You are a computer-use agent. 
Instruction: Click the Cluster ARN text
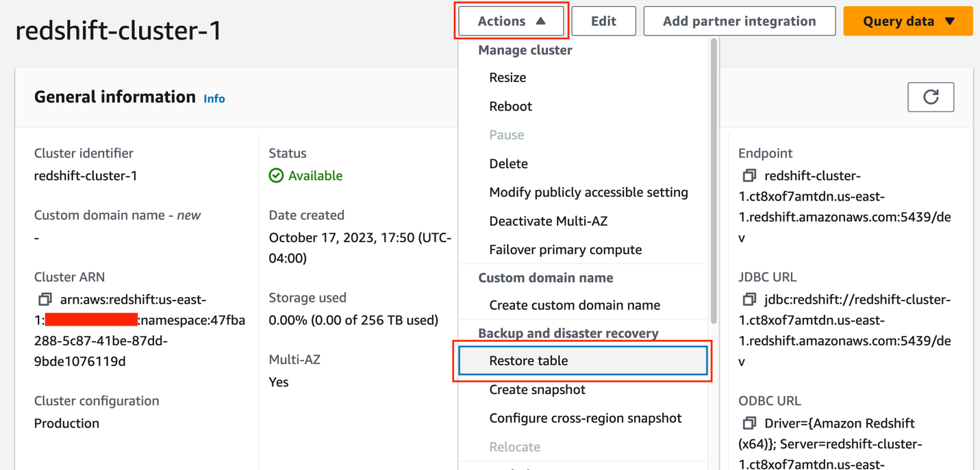tap(140, 330)
